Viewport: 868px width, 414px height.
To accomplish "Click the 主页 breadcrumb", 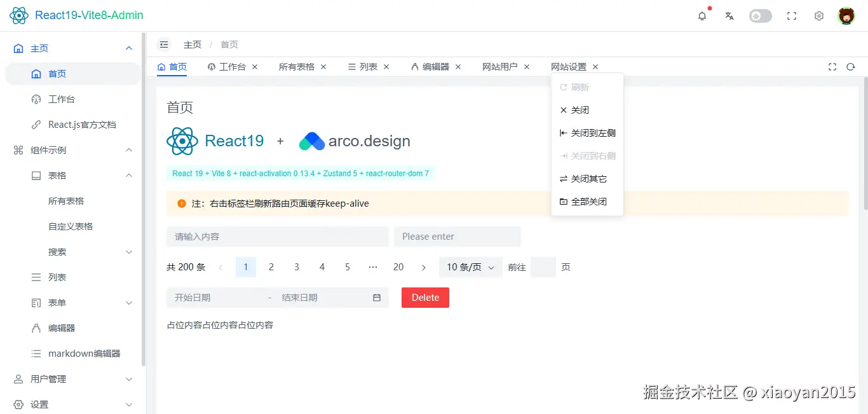I will [x=193, y=45].
